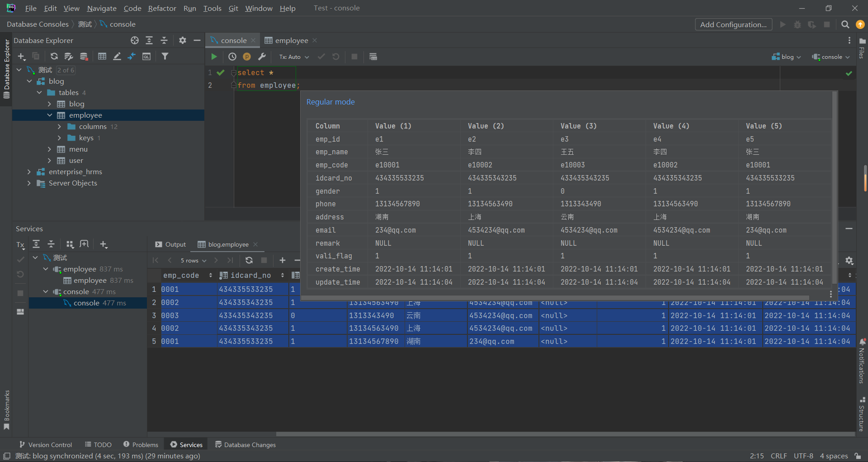The image size is (868, 462).
Task: Toggle In-Editor Results in console toolbar
Action: coord(373,57)
